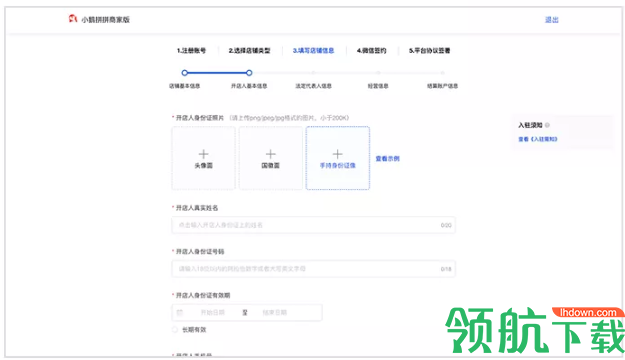The image size is (625, 360).
Task: Select step 2.选择店铺类型
Action: [250, 51]
